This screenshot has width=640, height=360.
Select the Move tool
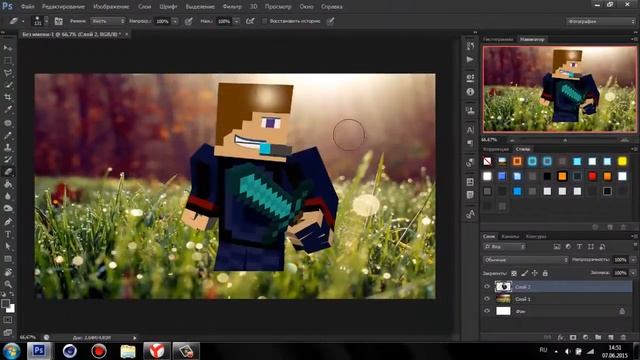point(8,48)
